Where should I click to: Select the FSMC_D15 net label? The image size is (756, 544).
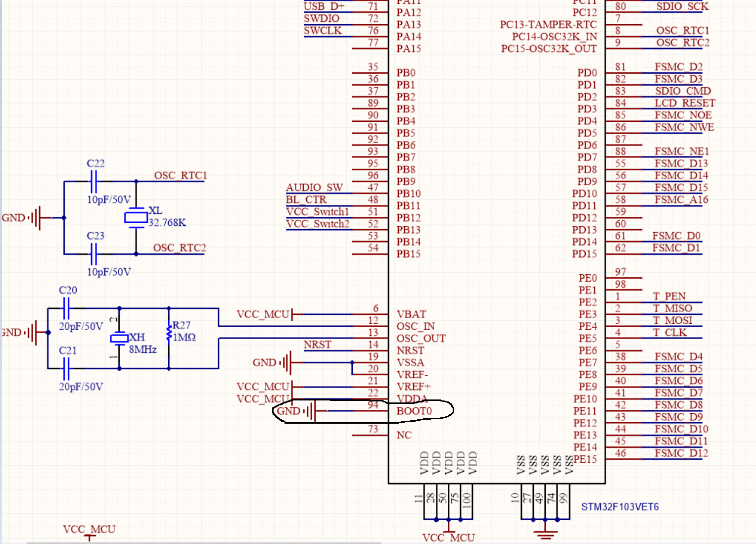tap(681, 188)
